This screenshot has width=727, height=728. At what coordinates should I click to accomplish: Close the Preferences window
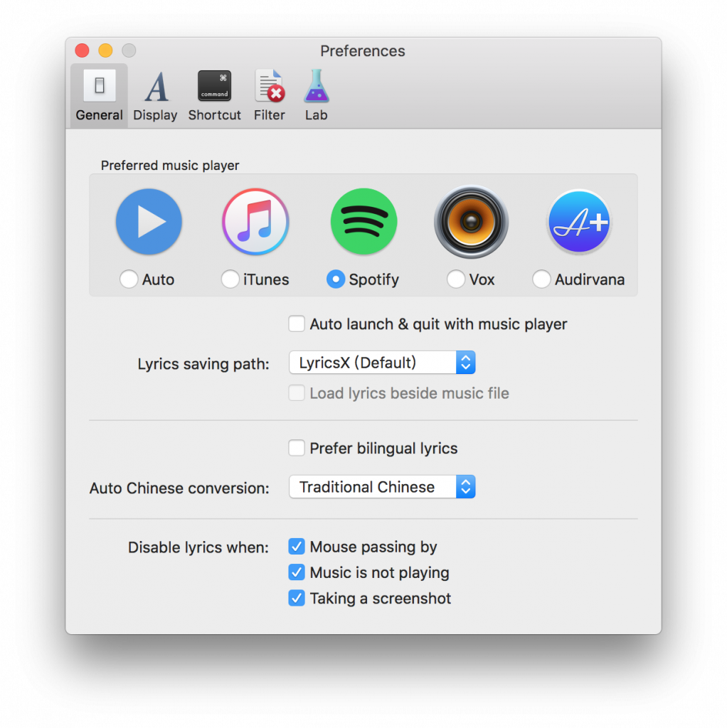click(x=83, y=50)
